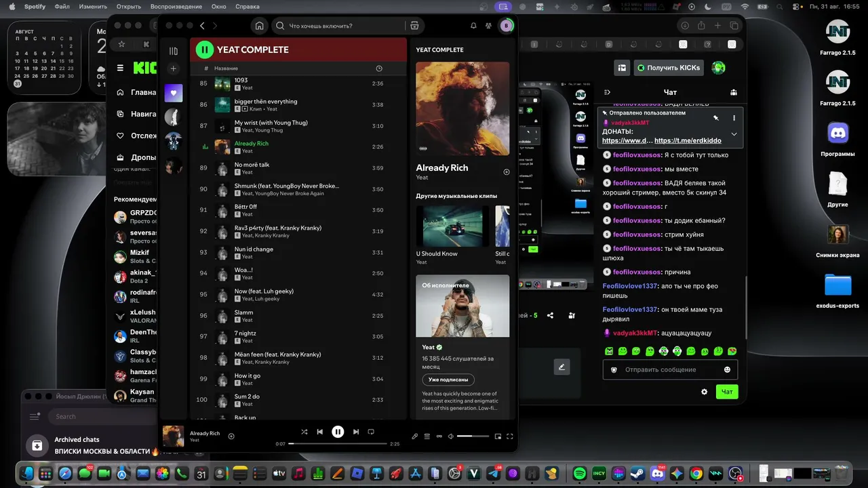Open the emoji picker in Kick chat

coord(727,369)
